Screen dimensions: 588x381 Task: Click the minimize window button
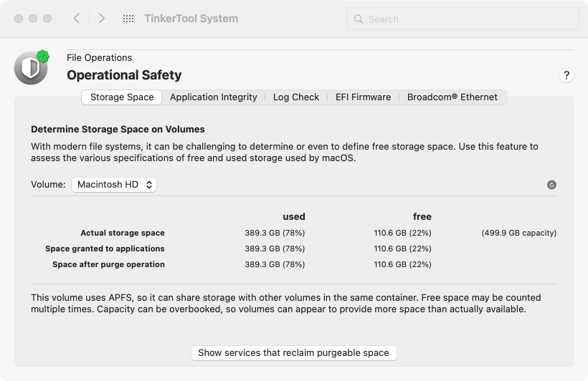33,19
